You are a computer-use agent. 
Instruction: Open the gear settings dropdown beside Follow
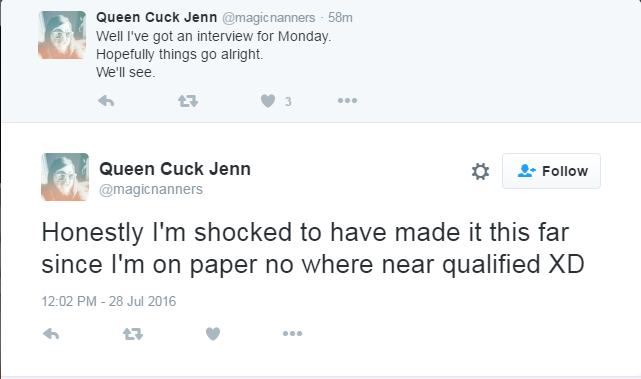click(x=480, y=171)
